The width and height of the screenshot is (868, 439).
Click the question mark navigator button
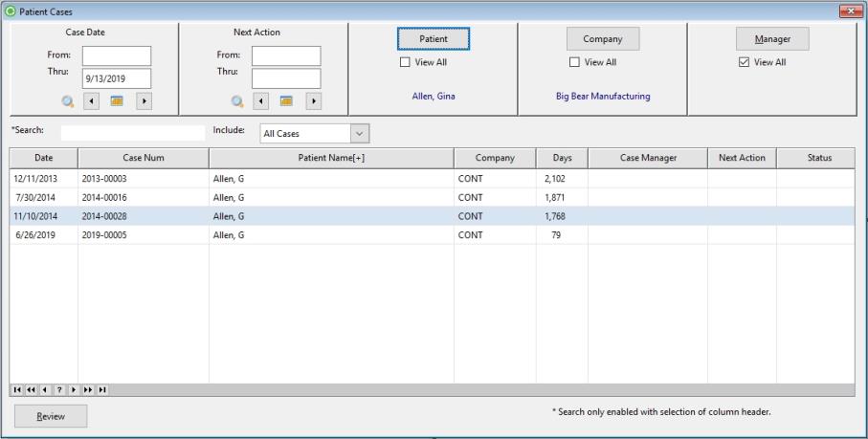59,390
